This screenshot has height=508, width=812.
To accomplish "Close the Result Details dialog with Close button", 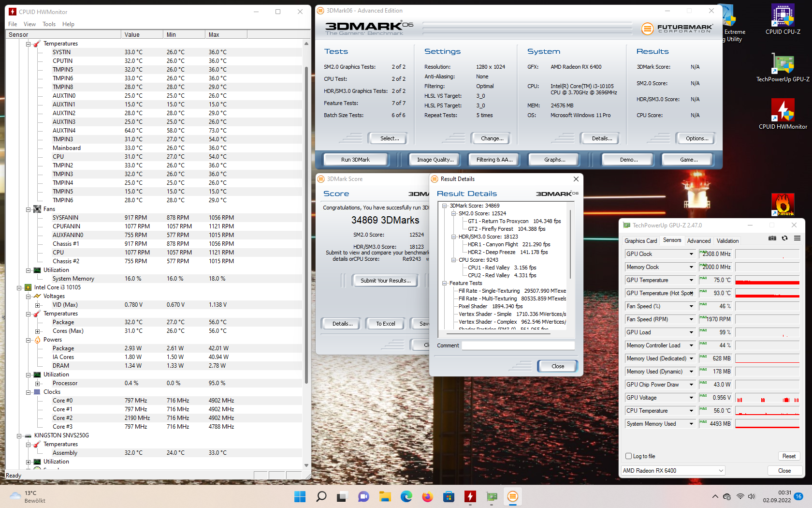I will click(558, 366).
